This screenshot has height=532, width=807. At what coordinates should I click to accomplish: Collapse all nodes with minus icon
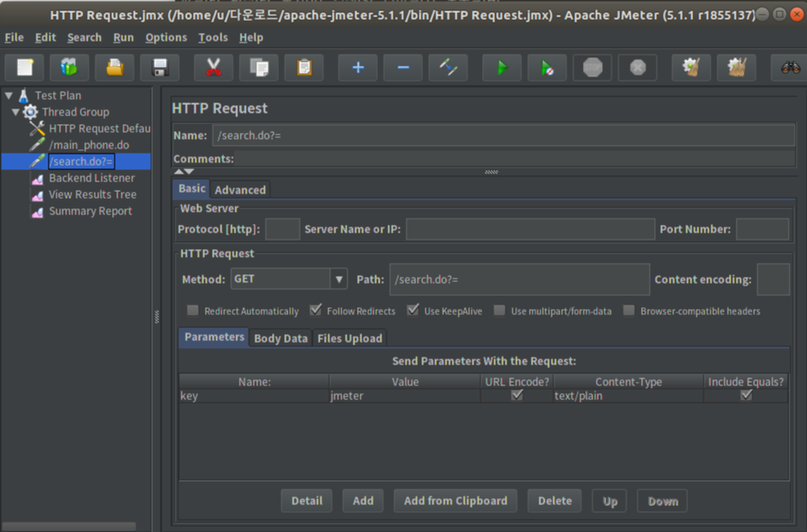403,68
